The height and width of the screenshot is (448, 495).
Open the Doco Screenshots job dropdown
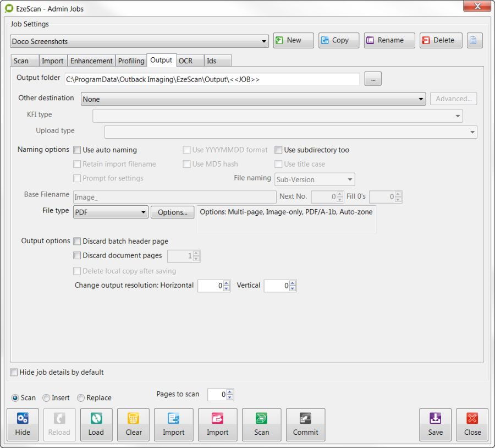pyautogui.click(x=139, y=41)
